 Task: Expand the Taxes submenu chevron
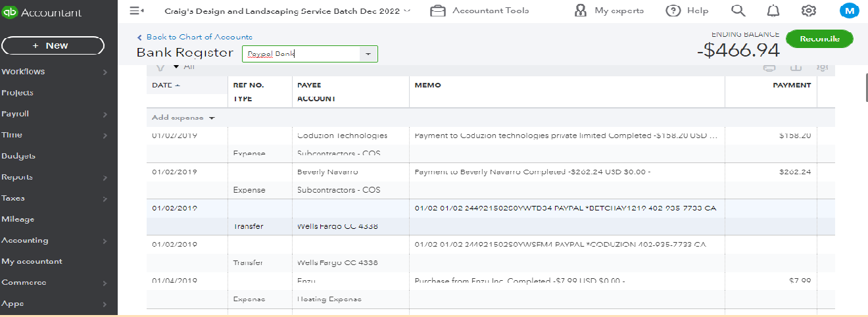[x=105, y=199]
